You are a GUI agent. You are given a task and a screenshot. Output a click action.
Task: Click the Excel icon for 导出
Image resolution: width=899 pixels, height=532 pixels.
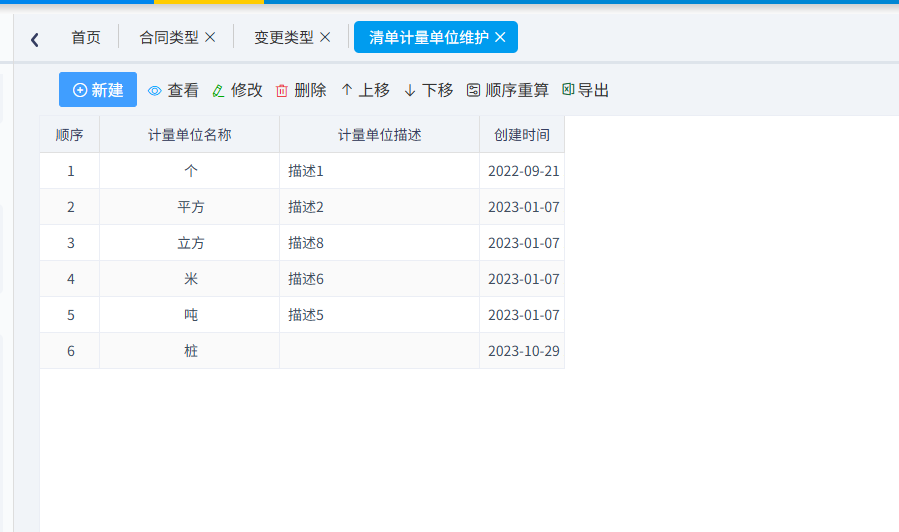coord(568,89)
